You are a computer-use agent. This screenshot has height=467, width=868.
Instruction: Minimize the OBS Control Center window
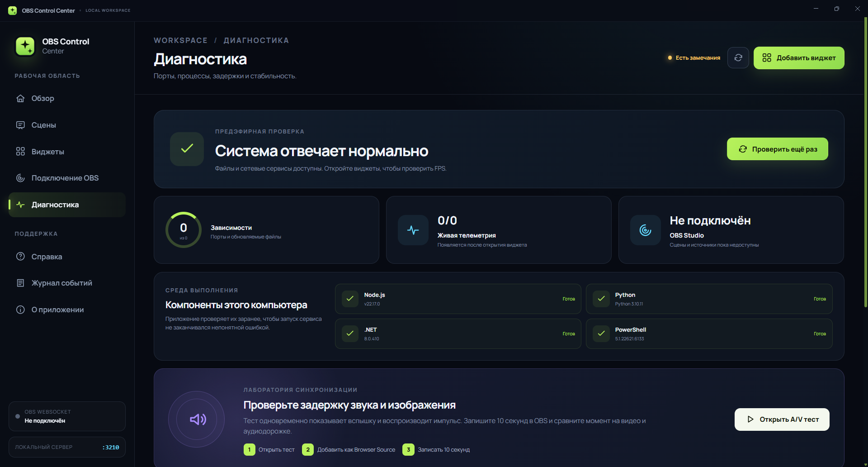tap(816, 9)
